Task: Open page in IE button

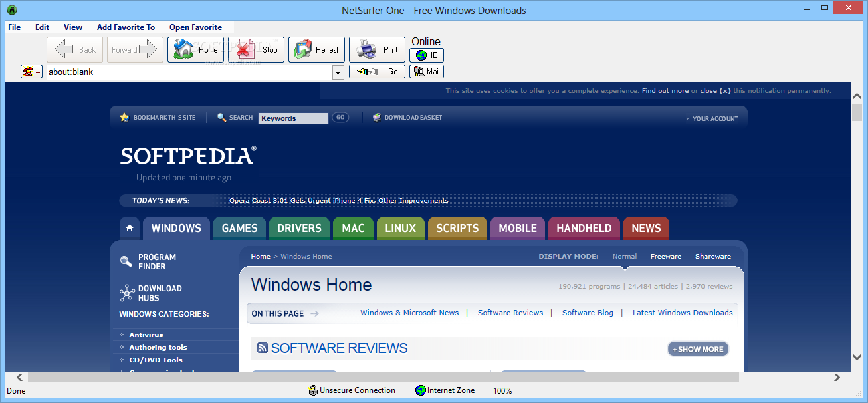Action: (427, 55)
